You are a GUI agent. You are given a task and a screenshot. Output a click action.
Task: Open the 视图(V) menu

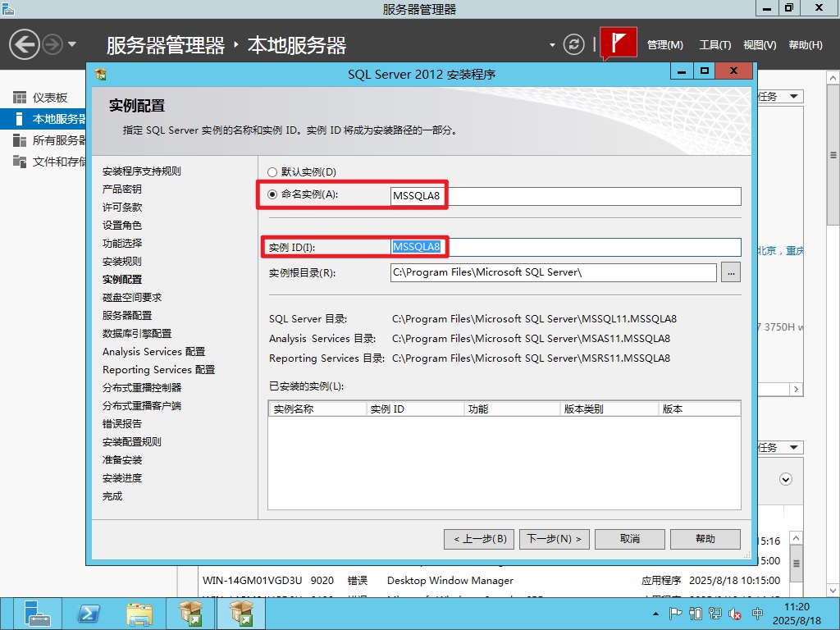[760, 45]
